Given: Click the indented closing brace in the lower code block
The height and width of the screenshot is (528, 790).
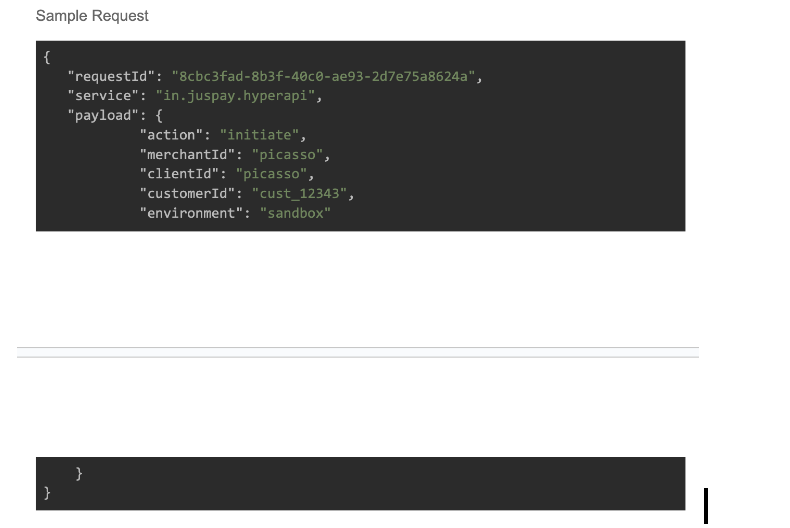Looking at the screenshot, I should 80,473.
